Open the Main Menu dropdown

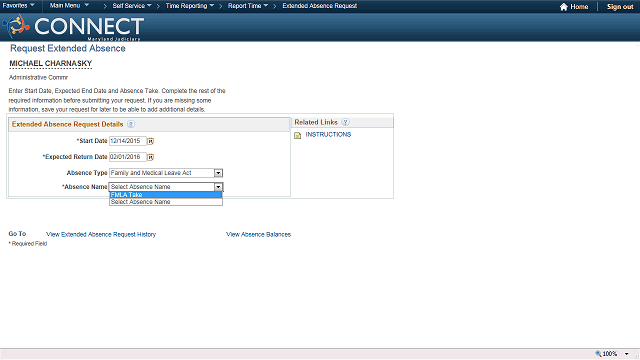coord(69,6)
